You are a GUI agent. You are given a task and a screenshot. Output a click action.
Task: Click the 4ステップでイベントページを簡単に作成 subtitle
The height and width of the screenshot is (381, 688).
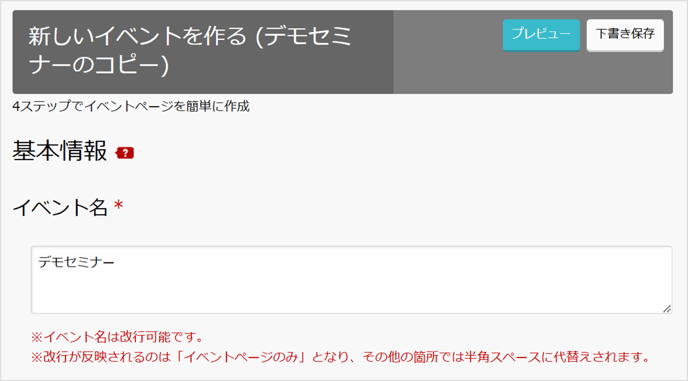(x=131, y=106)
